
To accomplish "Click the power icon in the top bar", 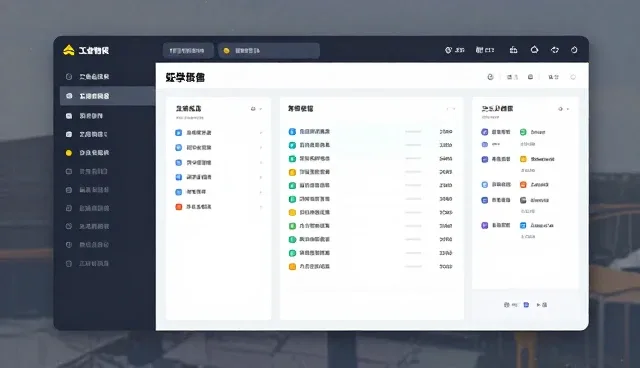I will point(574,50).
